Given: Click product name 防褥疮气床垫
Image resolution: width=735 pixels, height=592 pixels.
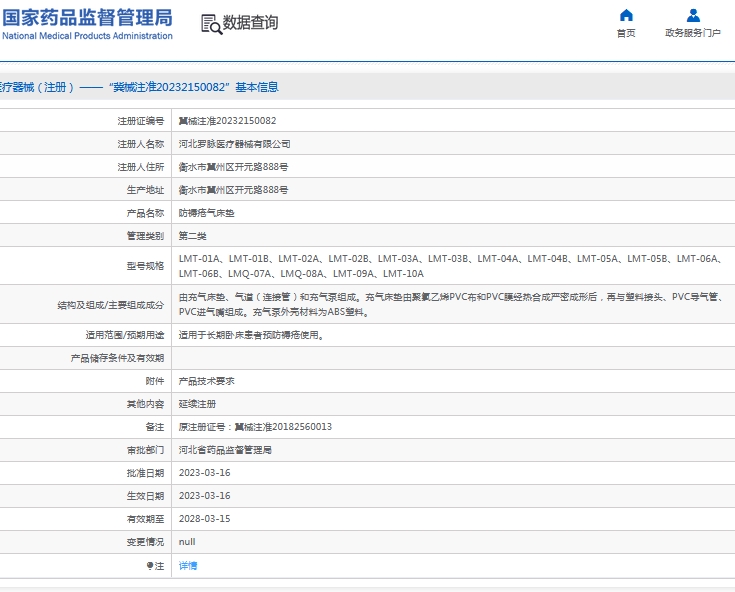Looking at the screenshot, I should 206,213.
